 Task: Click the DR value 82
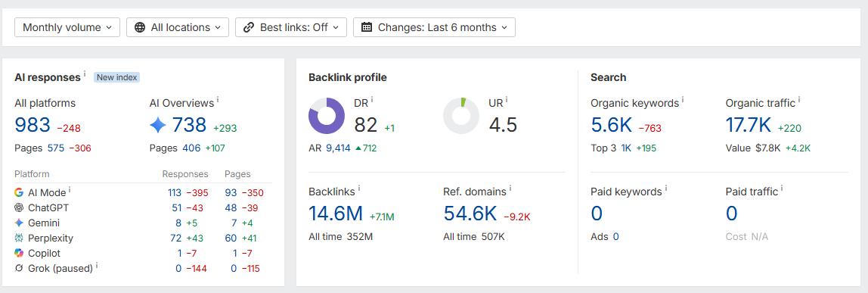pos(365,125)
